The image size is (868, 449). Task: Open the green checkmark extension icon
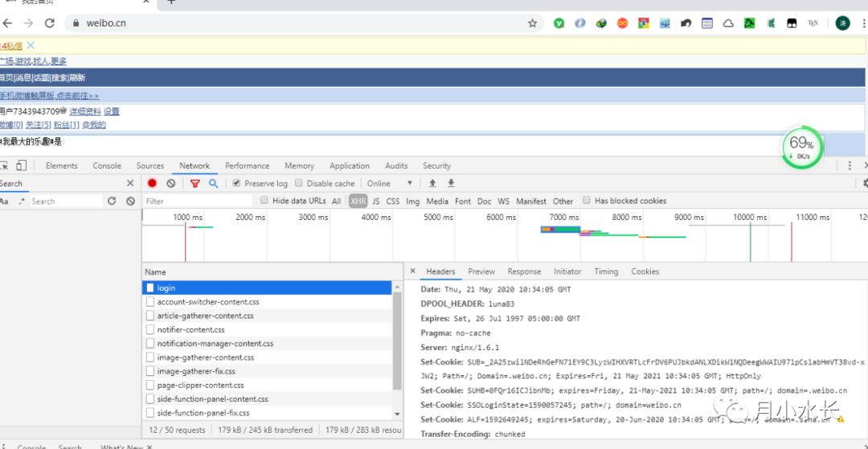coord(559,23)
